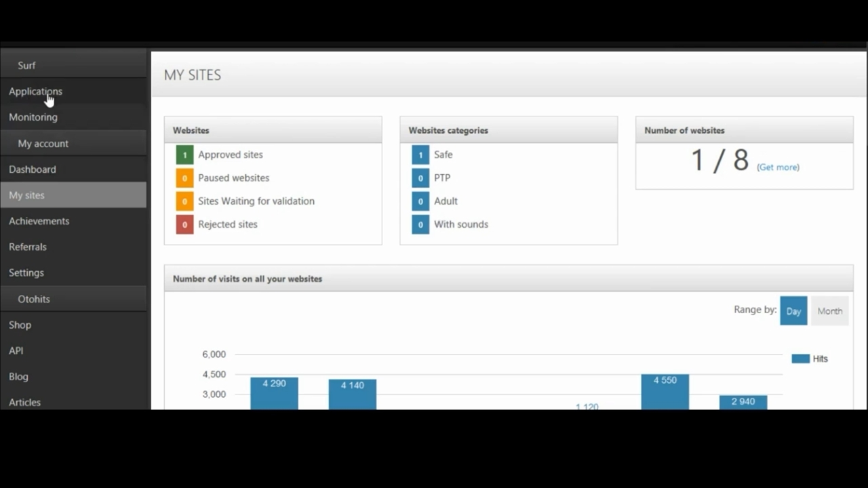Click the Get more websites link
Viewport: 868px width, 488px height.
click(x=778, y=167)
